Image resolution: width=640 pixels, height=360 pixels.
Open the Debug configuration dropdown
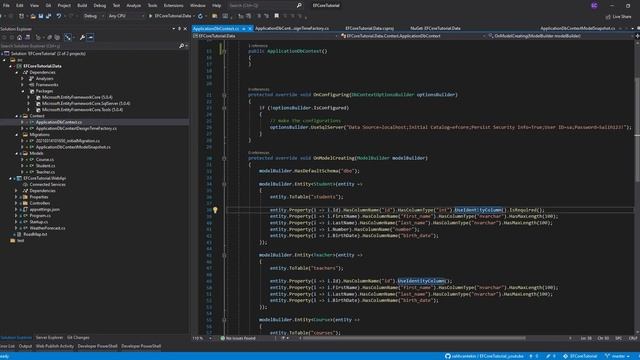93,16
